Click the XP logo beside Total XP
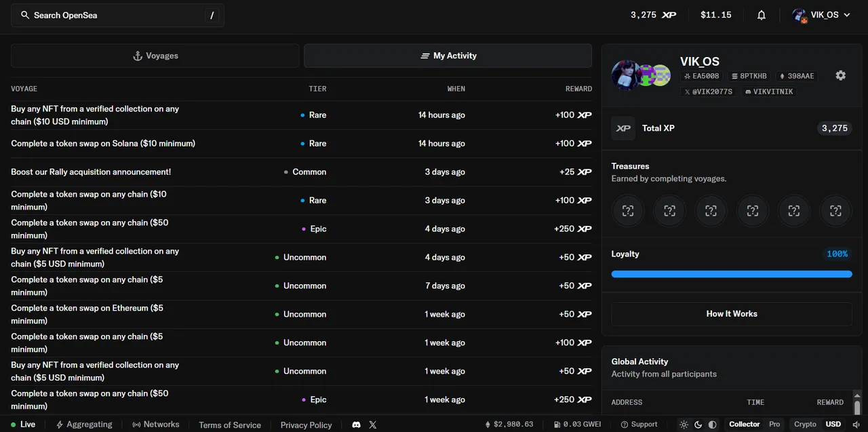 tap(623, 128)
